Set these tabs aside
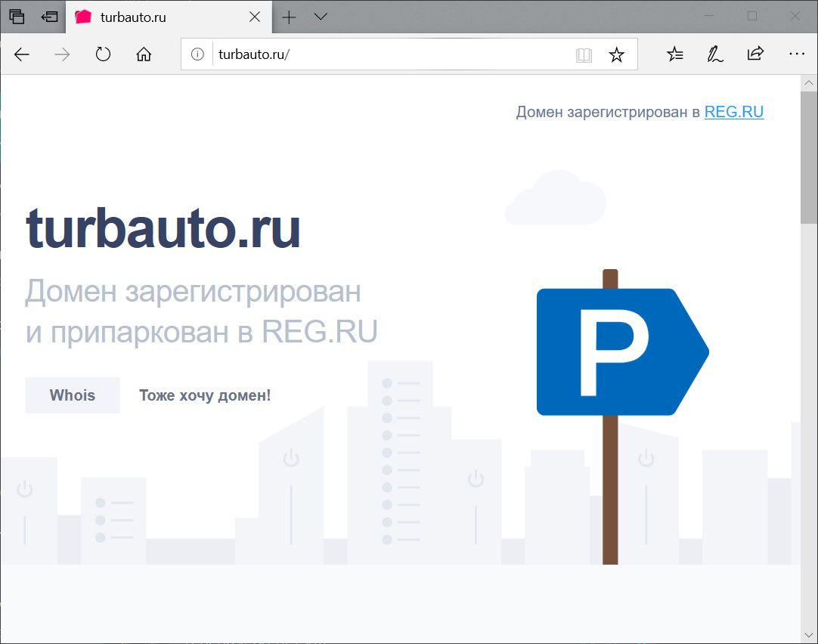 pyautogui.click(x=50, y=17)
